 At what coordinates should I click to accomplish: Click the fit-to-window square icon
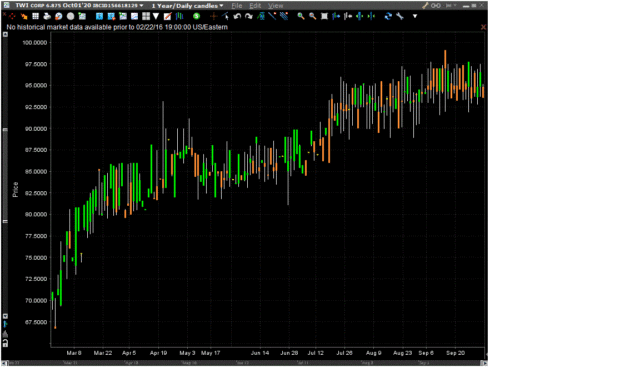(x=324, y=16)
